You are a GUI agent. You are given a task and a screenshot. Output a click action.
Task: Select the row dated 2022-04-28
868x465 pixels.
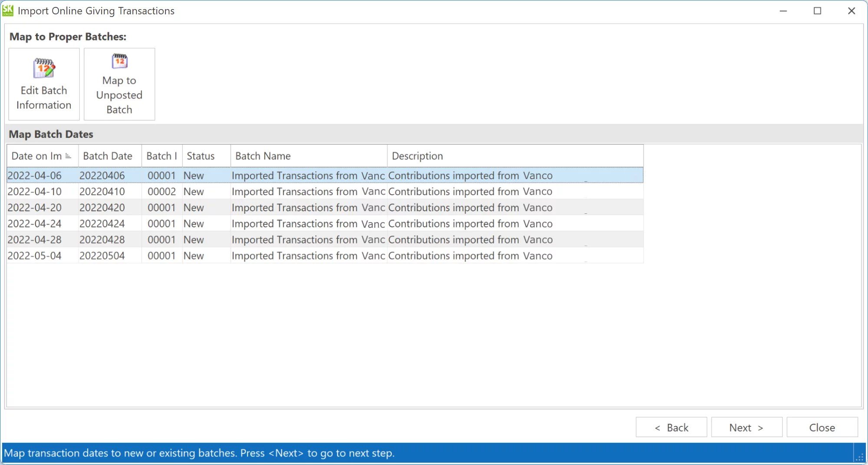tap(325, 240)
